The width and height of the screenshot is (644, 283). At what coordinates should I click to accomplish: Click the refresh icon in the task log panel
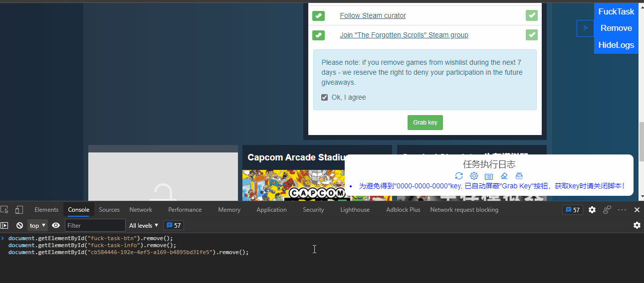(459, 176)
